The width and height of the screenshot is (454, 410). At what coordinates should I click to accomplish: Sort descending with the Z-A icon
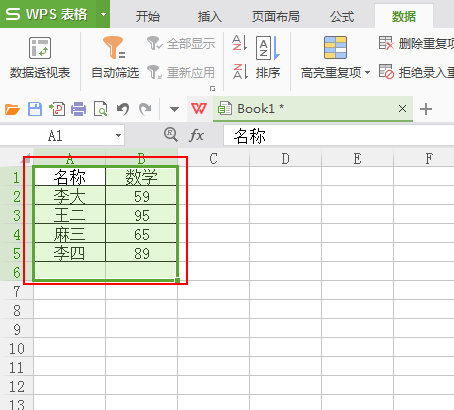pyautogui.click(x=240, y=71)
